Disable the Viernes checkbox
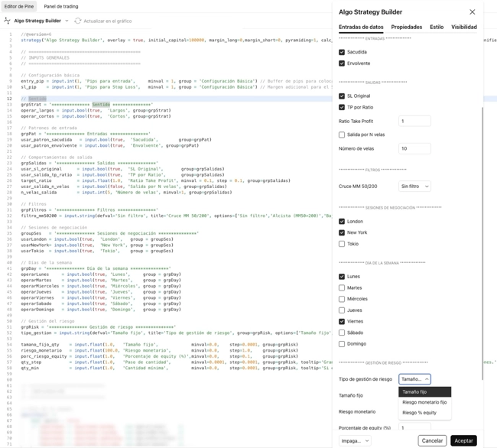 pyautogui.click(x=342, y=321)
